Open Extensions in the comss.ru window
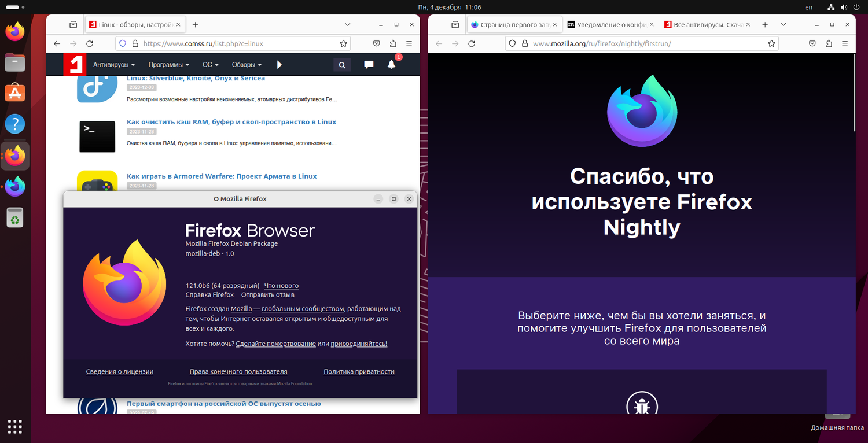Viewport: 868px width, 443px height. tap(393, 43)
